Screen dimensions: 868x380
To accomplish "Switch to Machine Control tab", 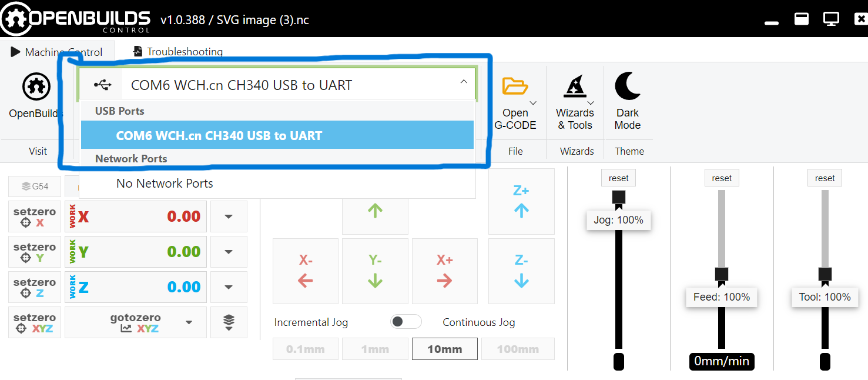I will 57,52.
